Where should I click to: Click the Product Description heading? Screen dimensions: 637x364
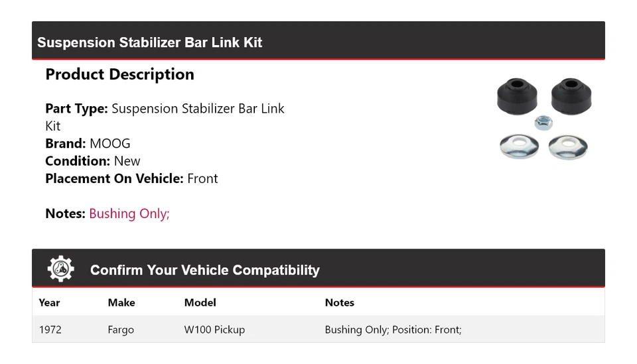[119, 74]
